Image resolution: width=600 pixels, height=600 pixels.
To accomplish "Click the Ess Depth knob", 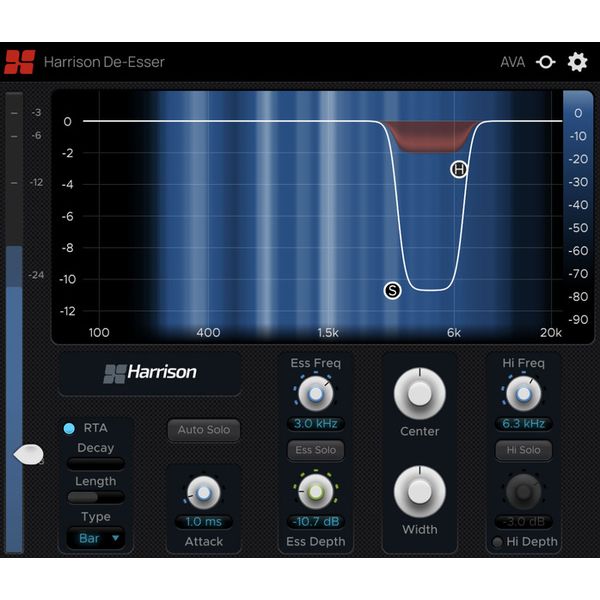I will pyautogui.click(x=316, y=492).
